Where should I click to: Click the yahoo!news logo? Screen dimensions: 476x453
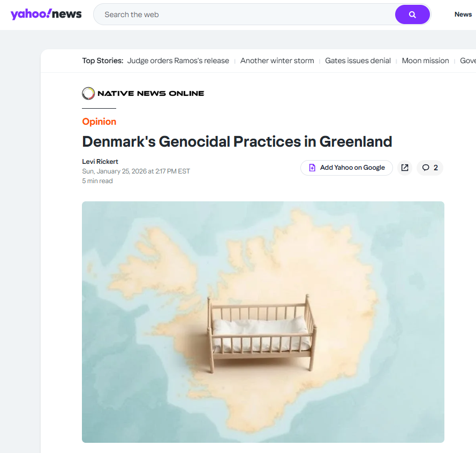[46, 14]
